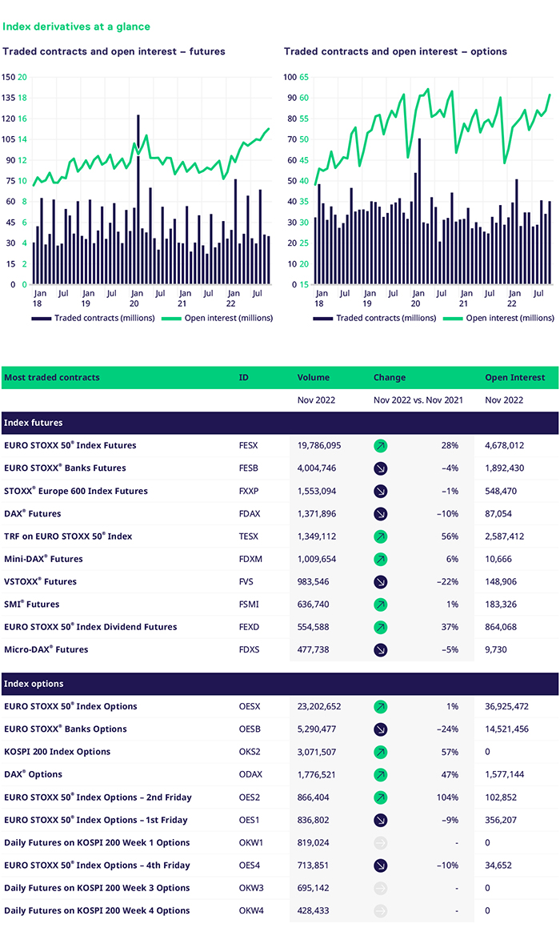Click the down arrow icon for FESB
Image resolution: width=560 pixels, height=944 pixels.
click(x=381, y=468)
